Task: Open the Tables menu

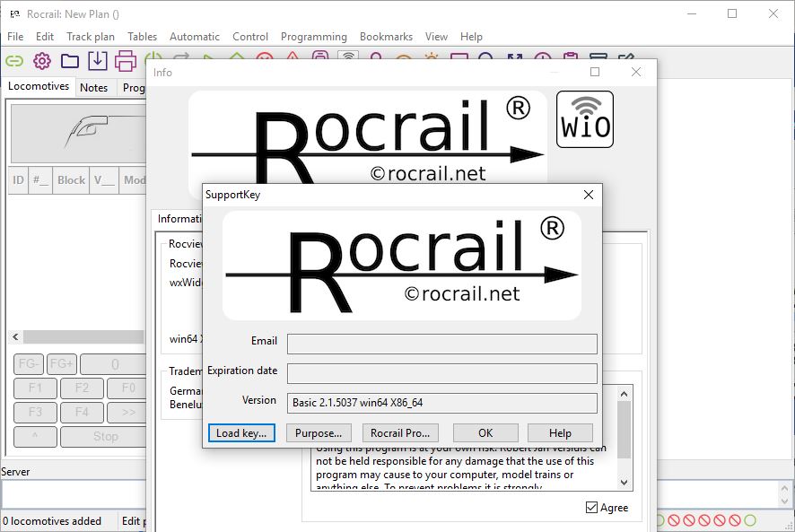Action: [x=142, y=37]
